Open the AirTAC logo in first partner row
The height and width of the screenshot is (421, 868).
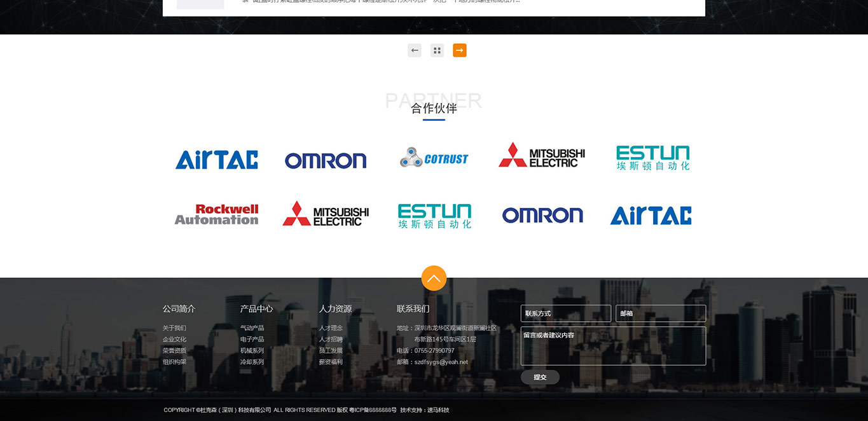pos(217,160)
